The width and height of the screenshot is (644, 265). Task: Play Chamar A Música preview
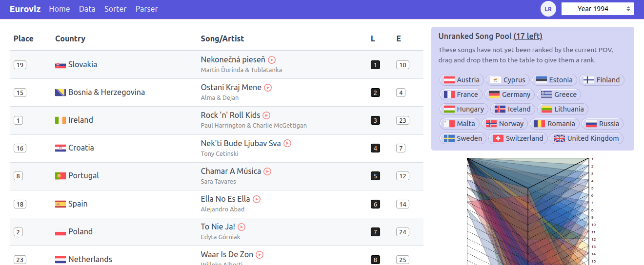(267, 171)
